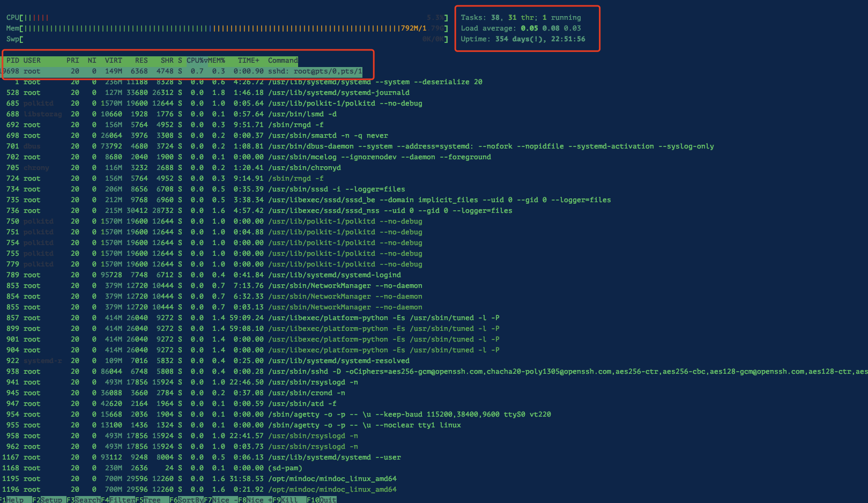Sort by RES column header

pyautogui.click(x=142, y=61)
